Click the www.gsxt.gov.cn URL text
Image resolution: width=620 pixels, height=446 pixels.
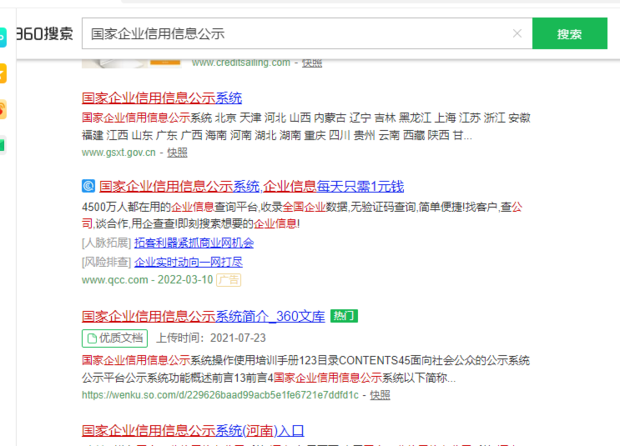pos(119,153)
